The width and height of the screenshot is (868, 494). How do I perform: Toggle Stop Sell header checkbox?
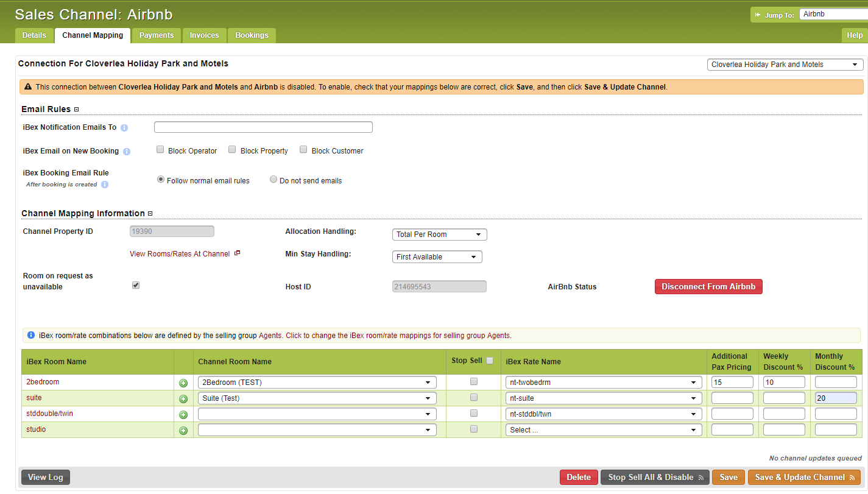click(x=490, y=361)
